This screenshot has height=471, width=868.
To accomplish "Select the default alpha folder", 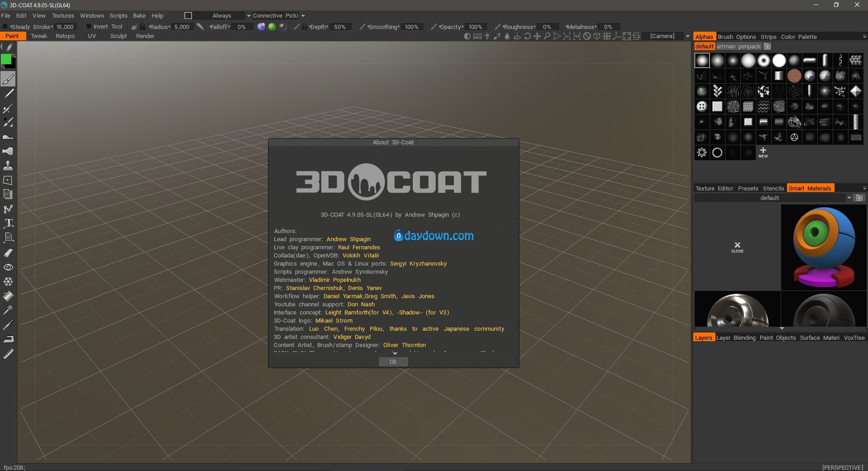I will (704, 47).
